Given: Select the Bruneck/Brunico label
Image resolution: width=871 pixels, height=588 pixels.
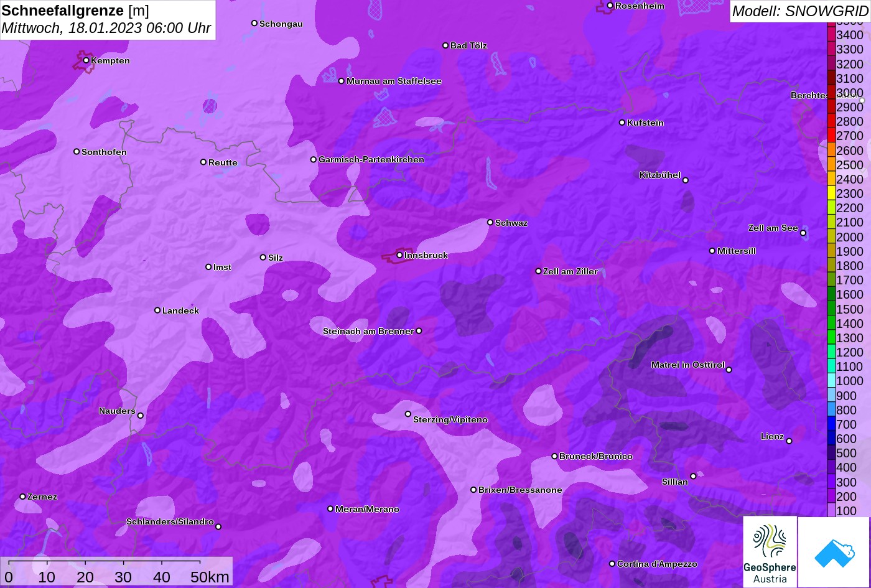Looking at the screenshot, I should pos(596,456).
